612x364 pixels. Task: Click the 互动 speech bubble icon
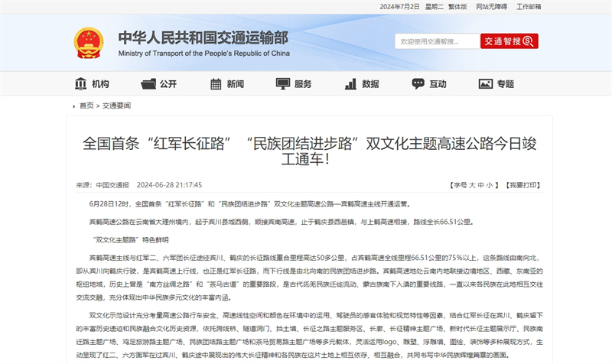click(x=418, y=83)
